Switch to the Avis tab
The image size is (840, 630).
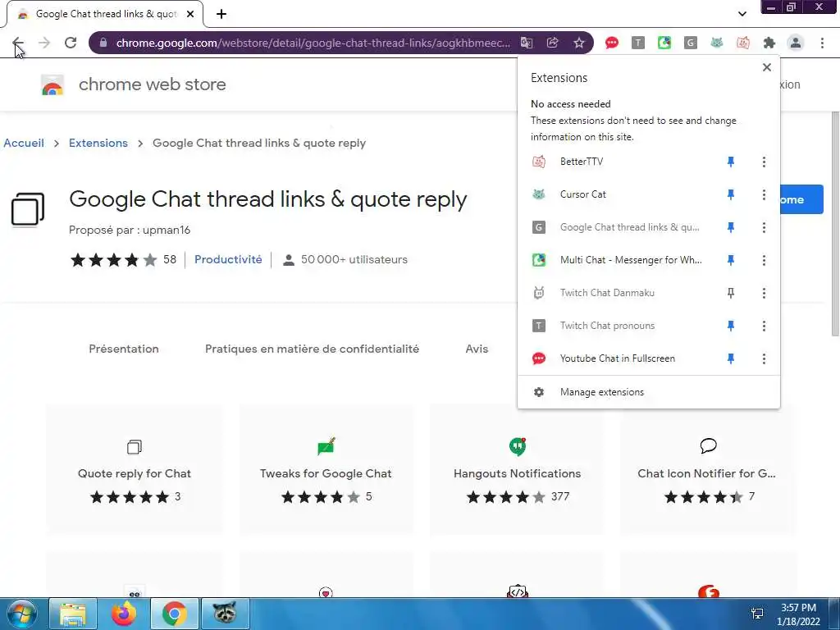click(x=477, y=349)
